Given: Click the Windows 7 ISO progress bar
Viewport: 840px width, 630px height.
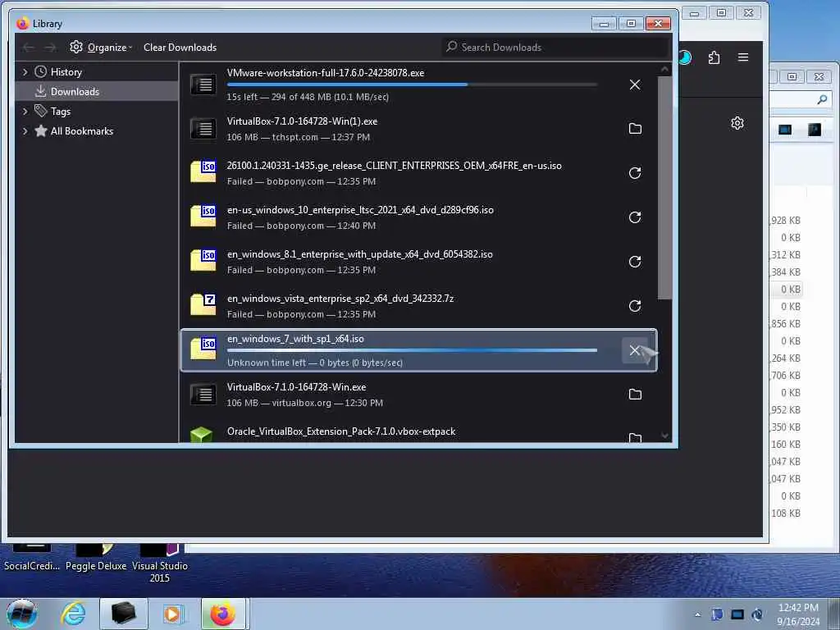Looking at the screenshot, I should tap(412, 350).
